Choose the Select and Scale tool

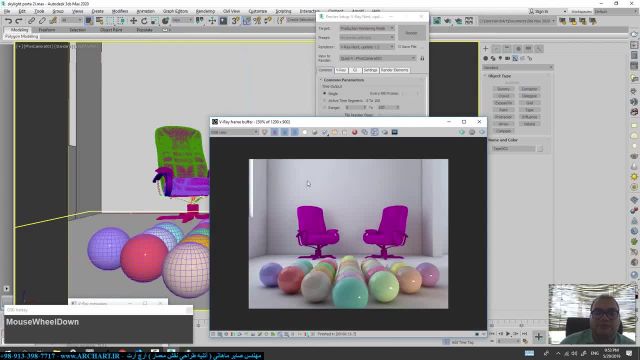(x=154, y=21)
